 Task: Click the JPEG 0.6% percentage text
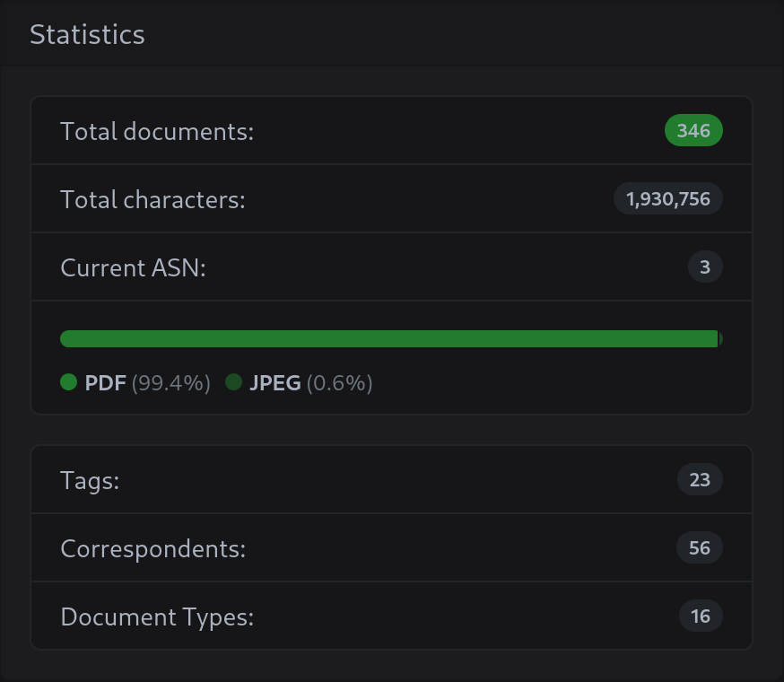[339, 383]
